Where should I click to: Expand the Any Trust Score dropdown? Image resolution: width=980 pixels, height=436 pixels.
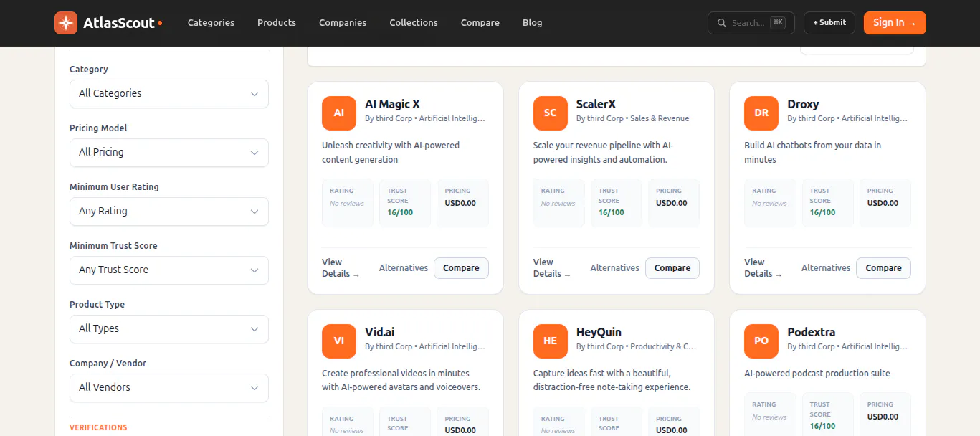169,270
